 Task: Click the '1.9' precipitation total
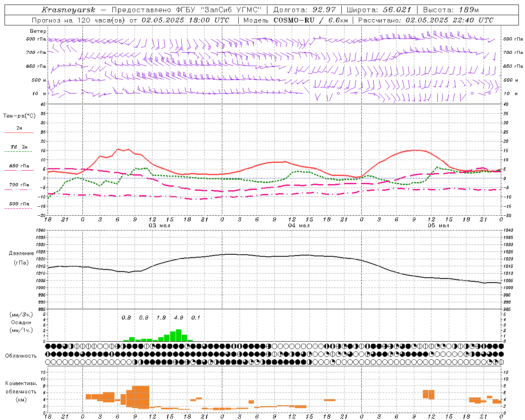tap(161, 318)
